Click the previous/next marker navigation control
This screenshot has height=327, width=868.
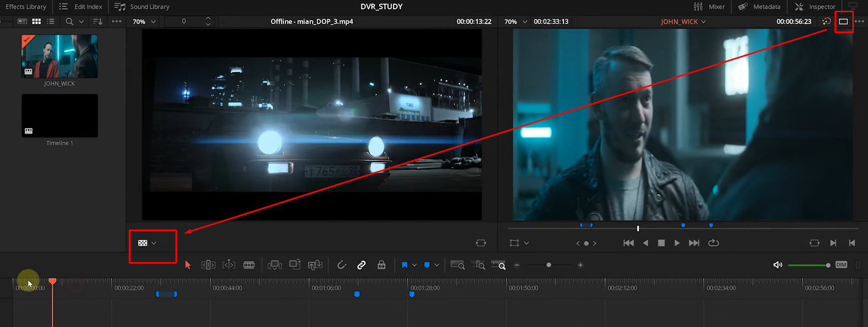coord(586,243)
